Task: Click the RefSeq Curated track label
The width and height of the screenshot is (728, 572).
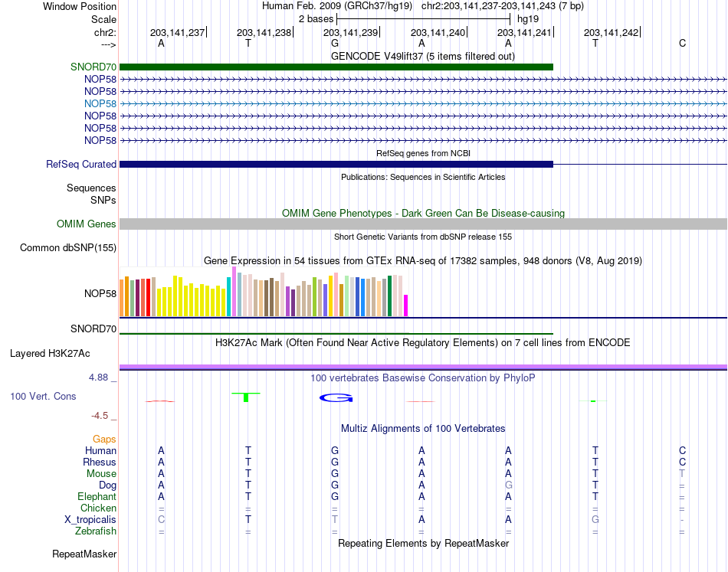Action: 81,164
